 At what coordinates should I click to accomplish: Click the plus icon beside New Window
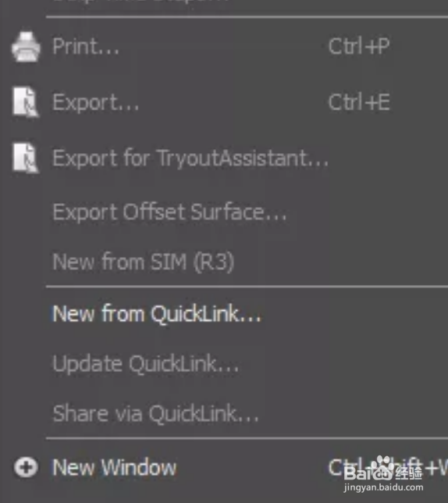pyautogui.click(x=26, y=467)
